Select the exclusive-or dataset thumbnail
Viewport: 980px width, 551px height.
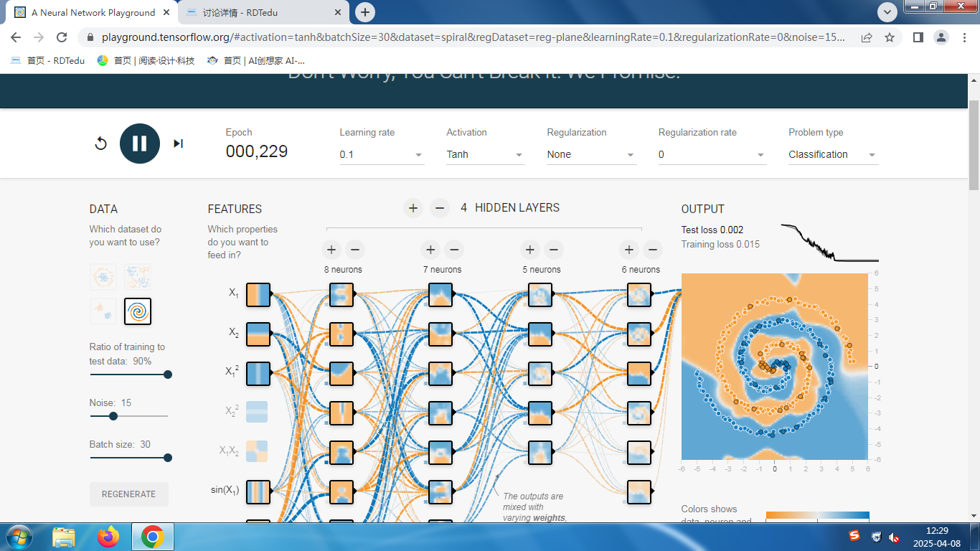(138, 276)
